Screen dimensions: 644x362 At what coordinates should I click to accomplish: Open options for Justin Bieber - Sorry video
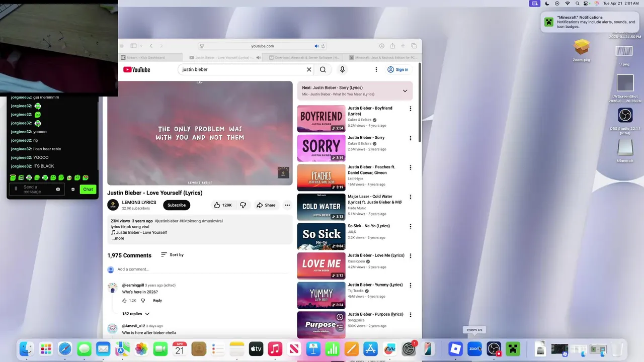click(x=410, y=138)
